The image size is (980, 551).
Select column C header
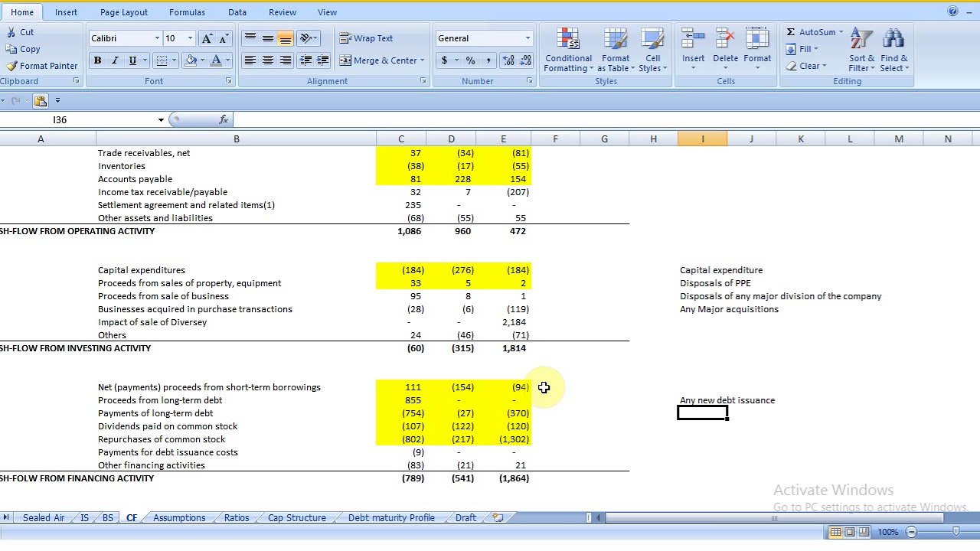[x=401, y=139]
